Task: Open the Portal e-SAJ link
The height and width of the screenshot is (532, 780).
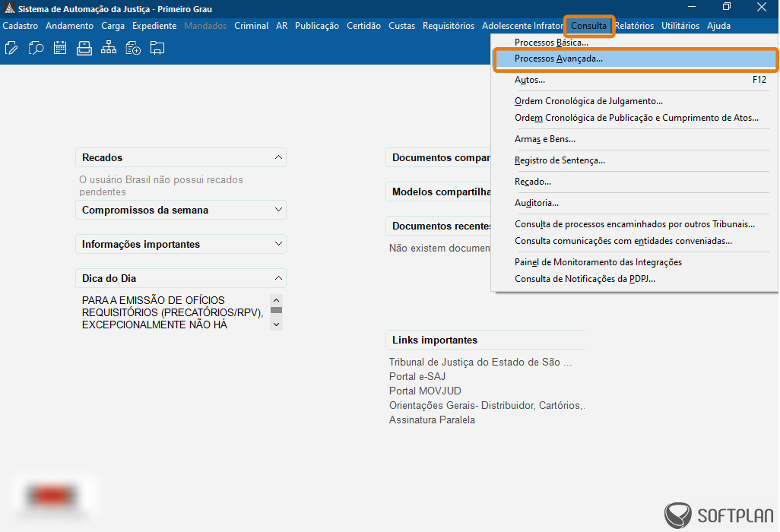Action: [x=417, y=376]
